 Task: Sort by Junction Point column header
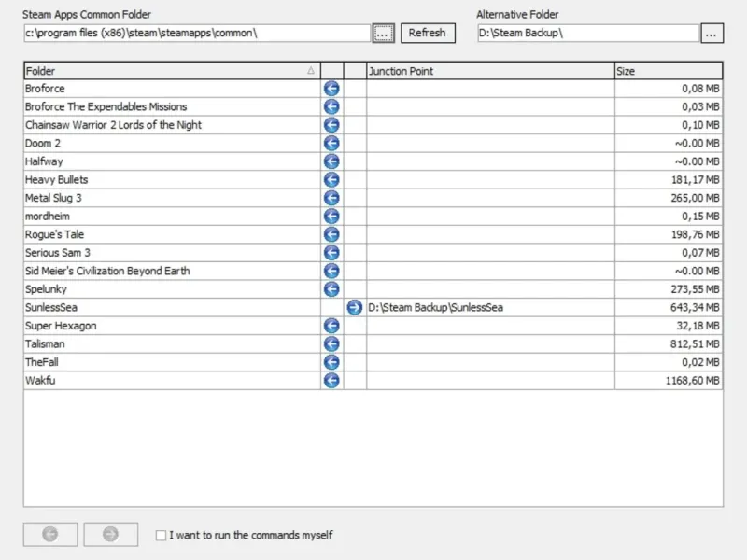pos(490,71)
